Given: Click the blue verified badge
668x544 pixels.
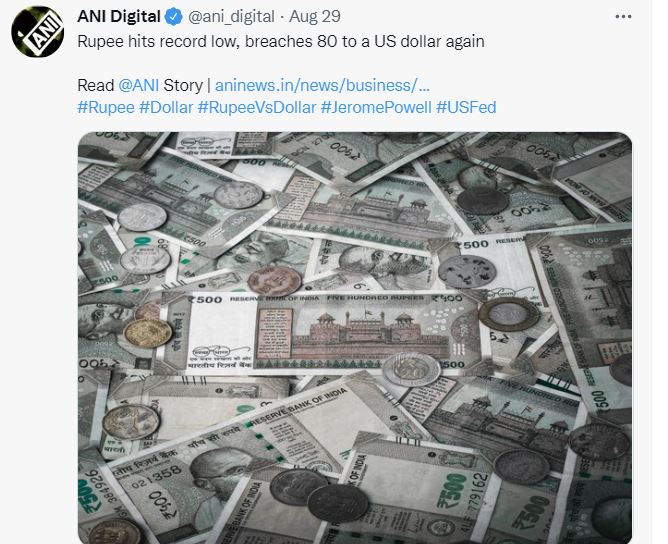Looking at the screenshot, I should [174, 17].
